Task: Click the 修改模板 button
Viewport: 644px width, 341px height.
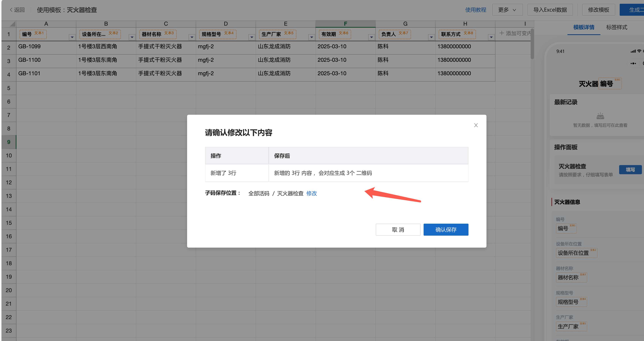Action: (599, 10)
